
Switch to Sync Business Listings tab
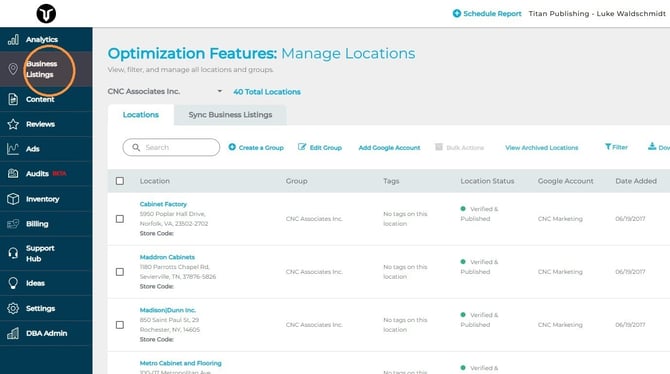click(230, 115)
